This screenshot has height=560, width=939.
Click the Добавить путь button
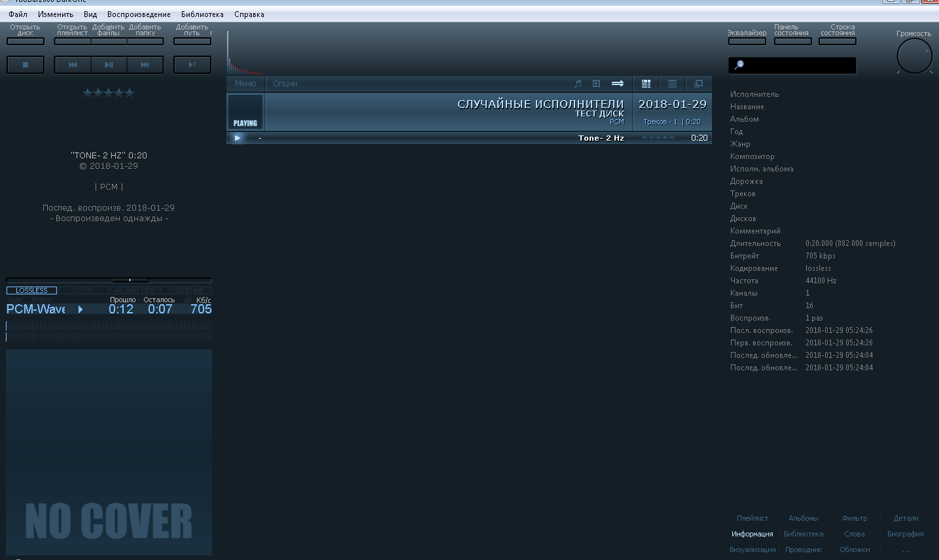click(192, 41)
